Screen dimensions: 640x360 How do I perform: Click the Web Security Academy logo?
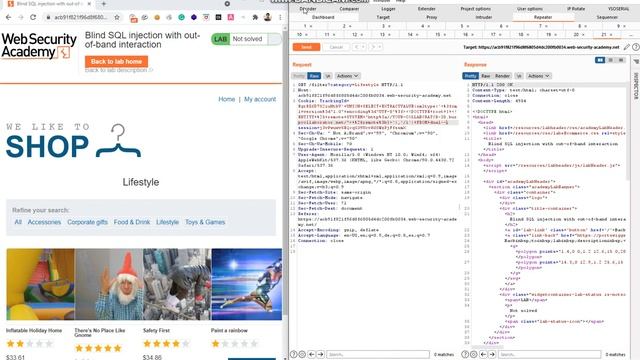point(39,46)
